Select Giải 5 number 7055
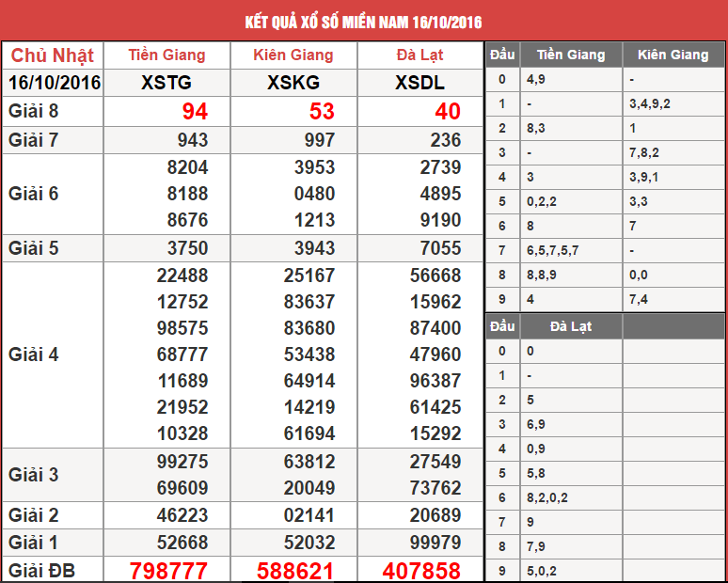This screenshot has width=728, height=583. click(440, 248)
